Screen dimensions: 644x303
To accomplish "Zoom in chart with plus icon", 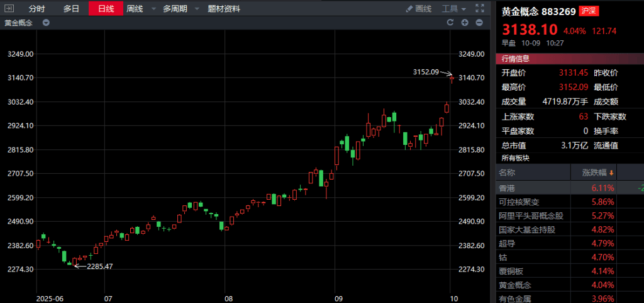I will click(x=465, y=22).
